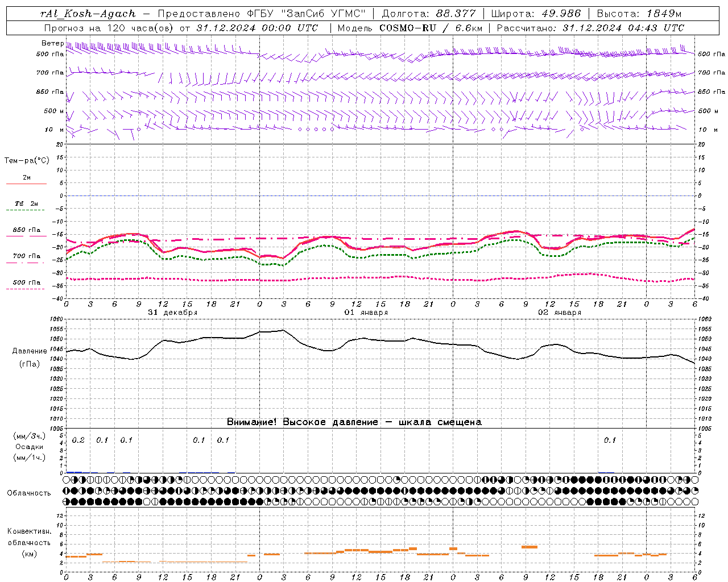Select the Модель COSMO-RU / 6.6км text
Image resolution: width=728 pixels, height=582 pixels.
point(409,28)
